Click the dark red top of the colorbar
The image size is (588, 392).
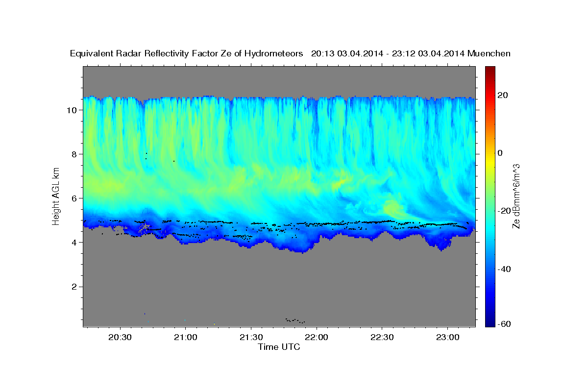tap(490, 70)
